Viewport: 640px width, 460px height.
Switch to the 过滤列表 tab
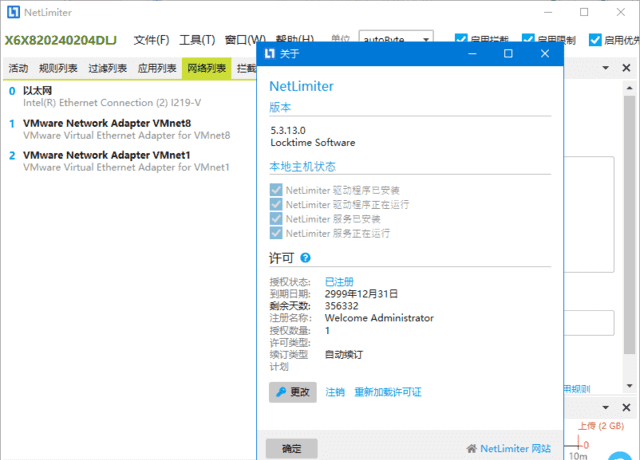tap(107, 68)
